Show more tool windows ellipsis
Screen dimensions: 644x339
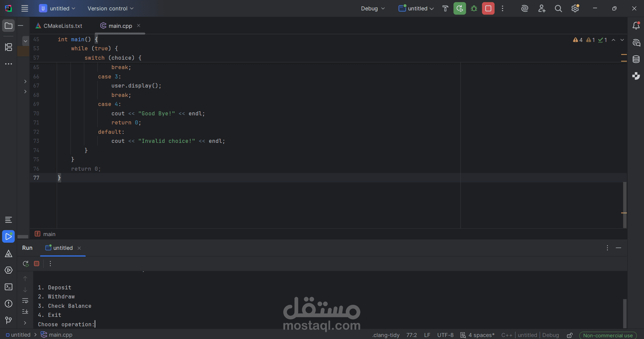click(8, 64)
